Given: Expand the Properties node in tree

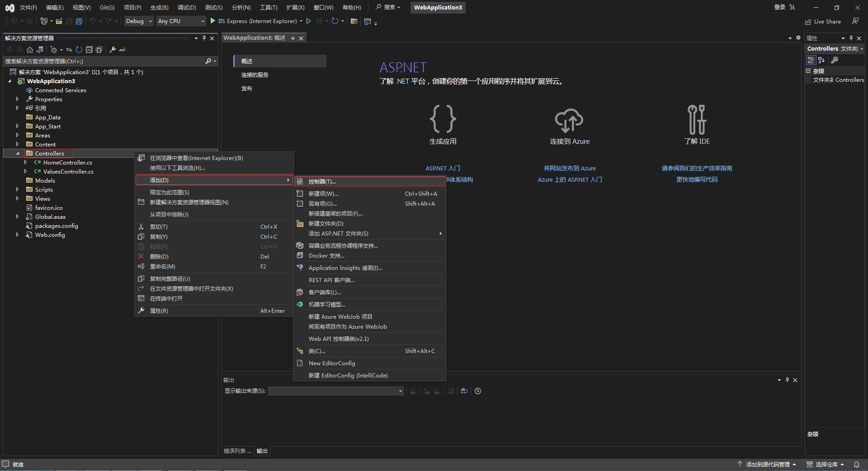Looking at the screenshot, I should [x=17, y=99].
